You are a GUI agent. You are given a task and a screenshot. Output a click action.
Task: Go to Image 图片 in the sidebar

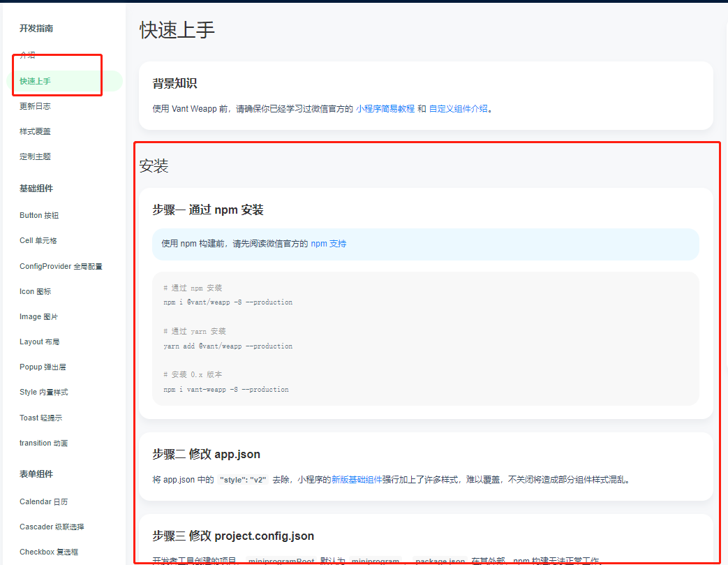38,317
